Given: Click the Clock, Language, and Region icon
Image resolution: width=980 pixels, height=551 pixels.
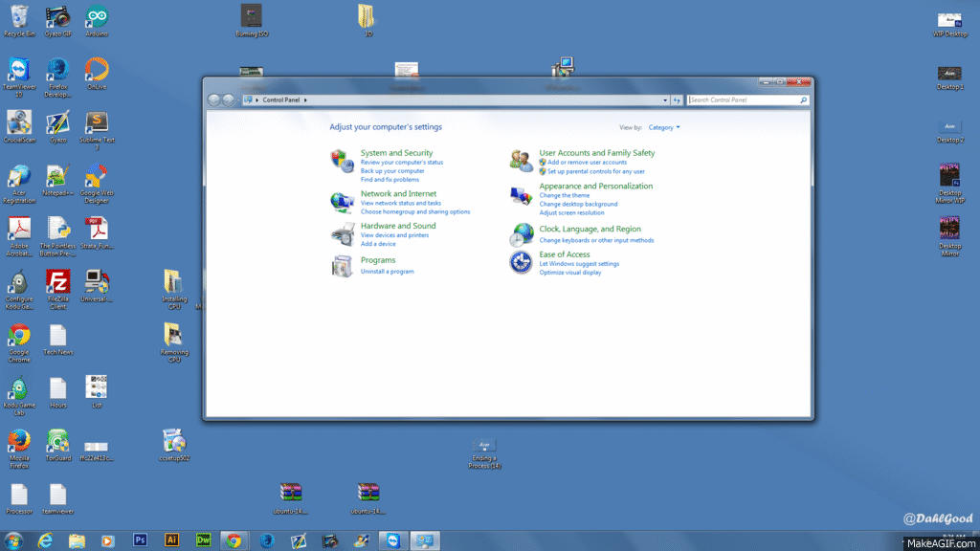Looking at the screenshot, I should (522, 234).
